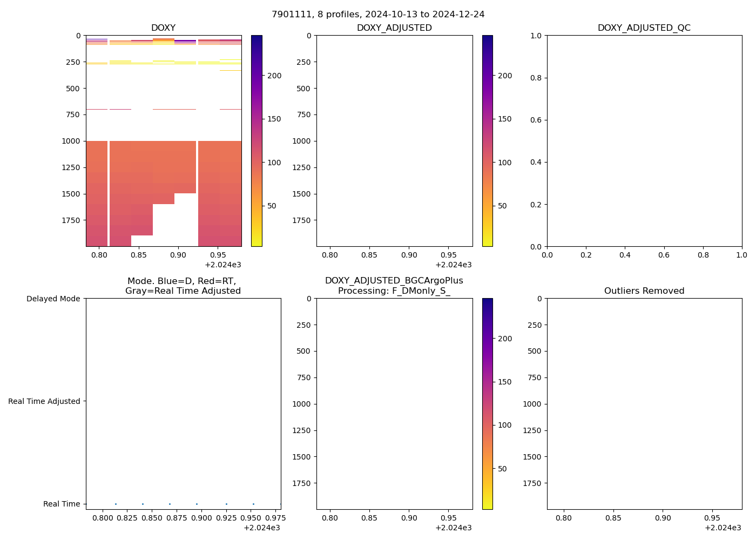Select the DOXY_ADJUSTED_BGCArgoPlus processing title
Viewport: 756px width, 540px height.
click(x=394, y=286)
